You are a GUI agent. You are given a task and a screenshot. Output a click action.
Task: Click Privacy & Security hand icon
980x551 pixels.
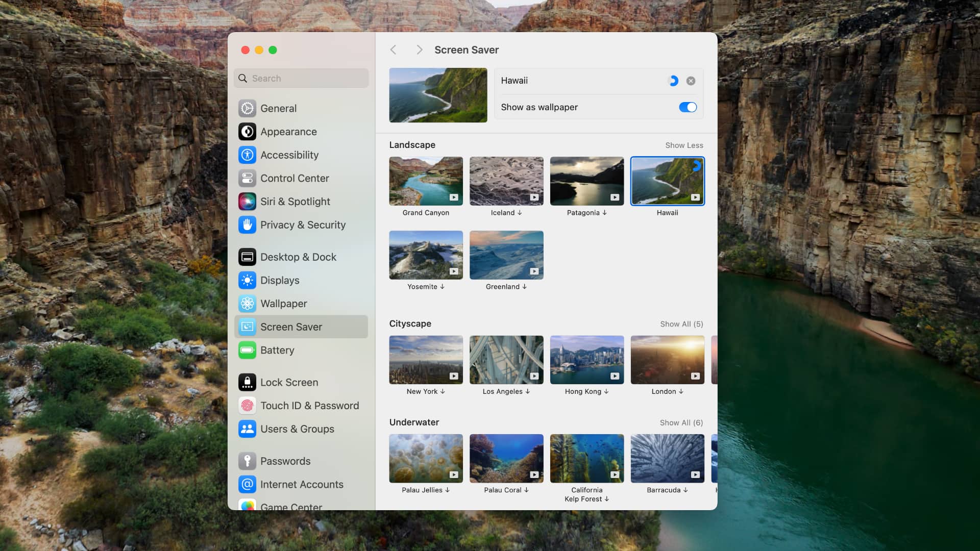click(x=247, y=225)
